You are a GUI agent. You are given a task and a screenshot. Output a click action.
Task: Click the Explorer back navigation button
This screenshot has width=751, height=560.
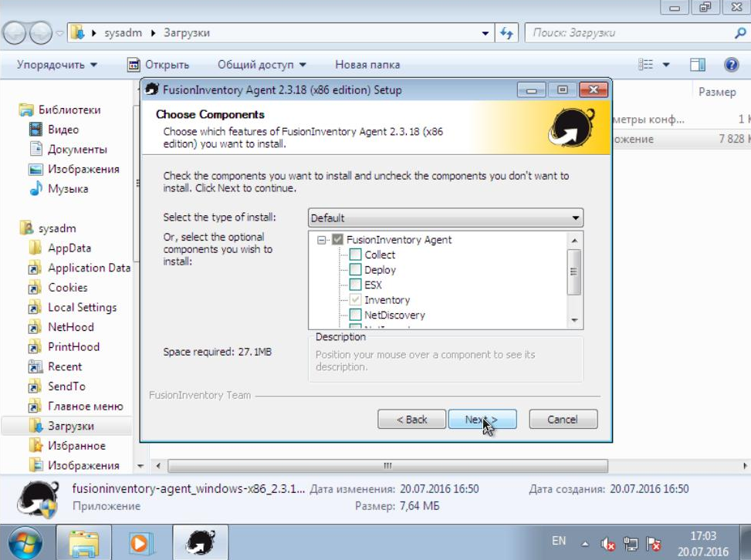(14, 33)
